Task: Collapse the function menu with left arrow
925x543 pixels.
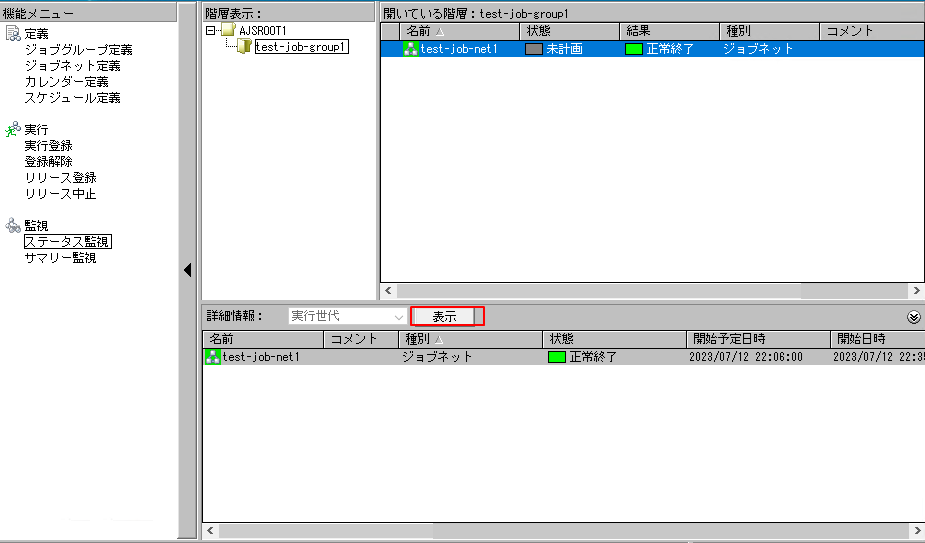Action: coord(188,270)
